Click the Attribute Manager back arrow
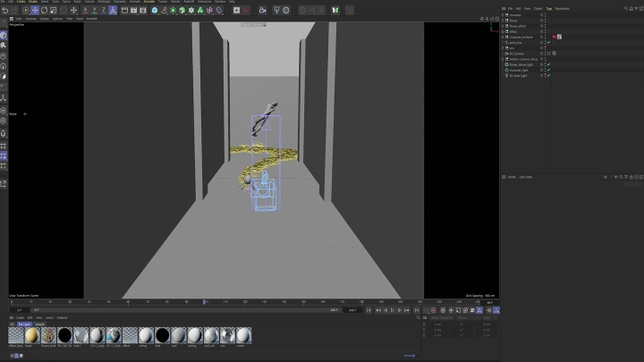644x362 pixels. [x=606, y=177]
